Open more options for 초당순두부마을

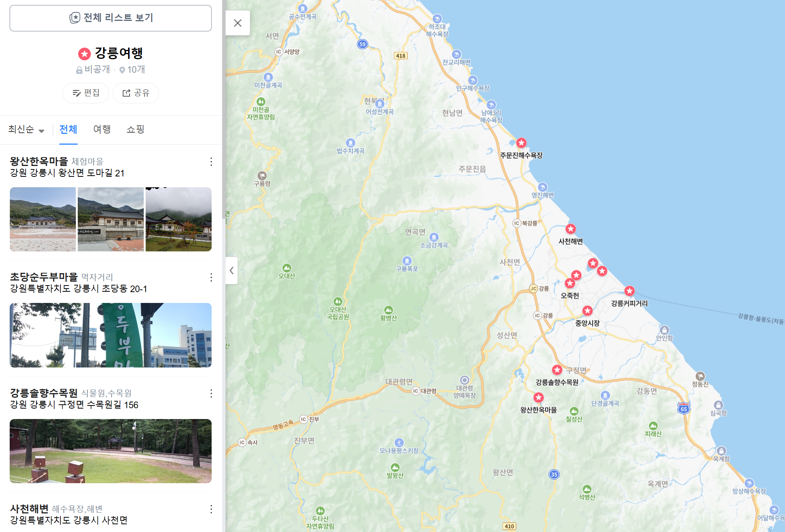coord(211,277)
